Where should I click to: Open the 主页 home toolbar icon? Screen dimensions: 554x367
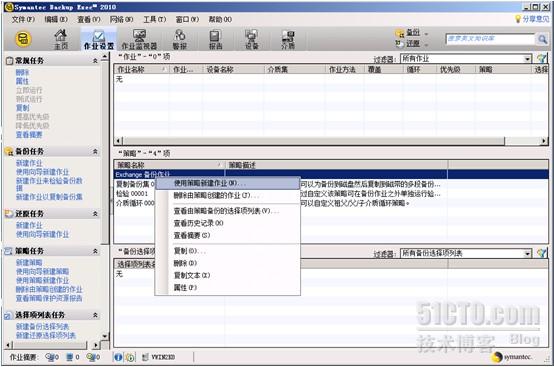61,39
